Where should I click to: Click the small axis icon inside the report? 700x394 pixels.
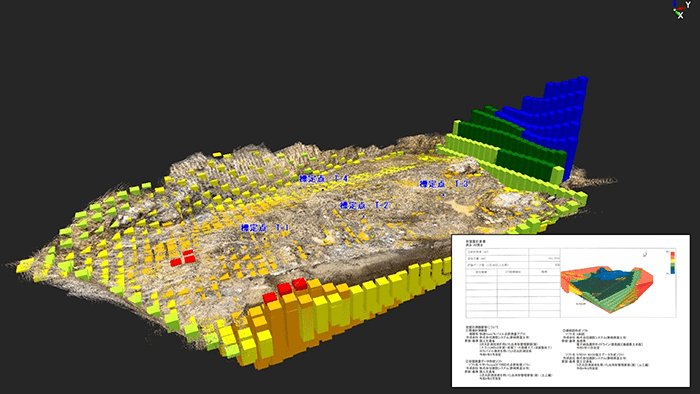pyautogui.click(x=645, y=254)
